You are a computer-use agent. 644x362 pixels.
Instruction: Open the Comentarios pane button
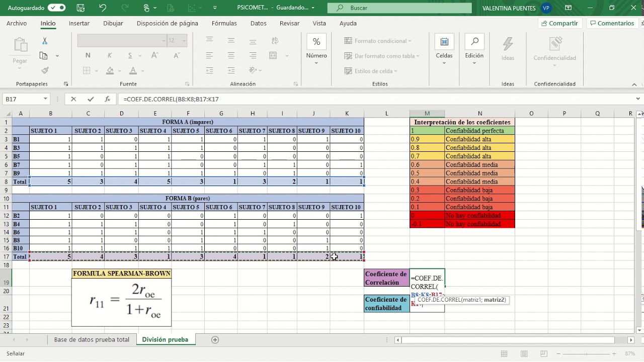612,23
